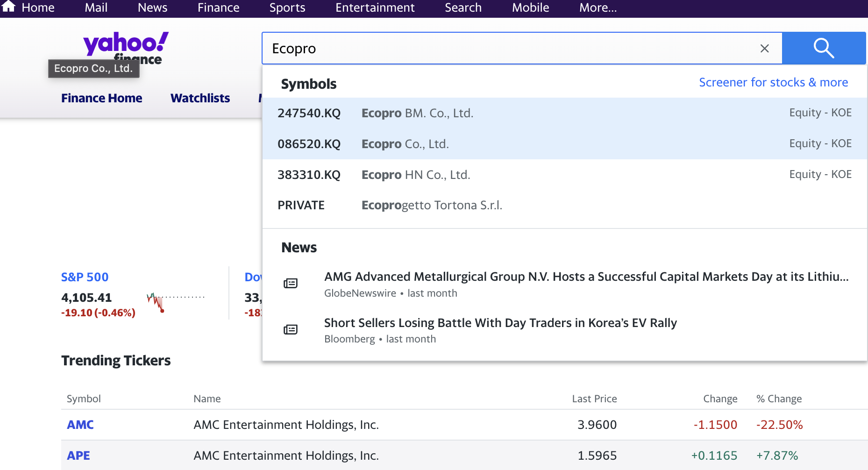
Task: Clear the search field with X icon
Action: [x=765, y=49]
